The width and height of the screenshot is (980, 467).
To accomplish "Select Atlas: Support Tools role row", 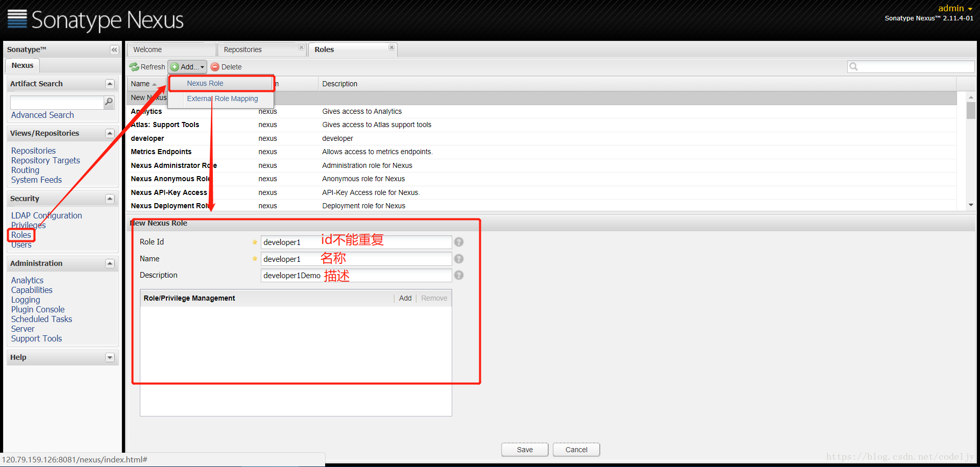I will (x=542, y=125).
